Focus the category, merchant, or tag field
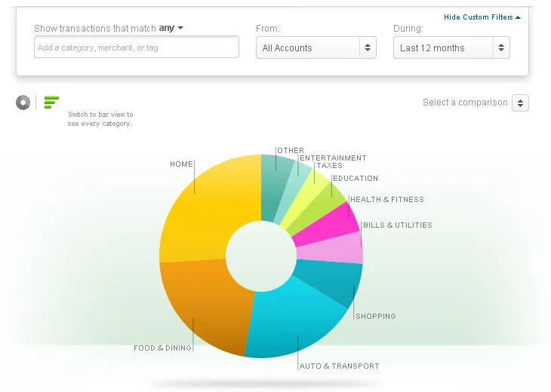The width and height of the screenshot is (551, 392). 137,47
